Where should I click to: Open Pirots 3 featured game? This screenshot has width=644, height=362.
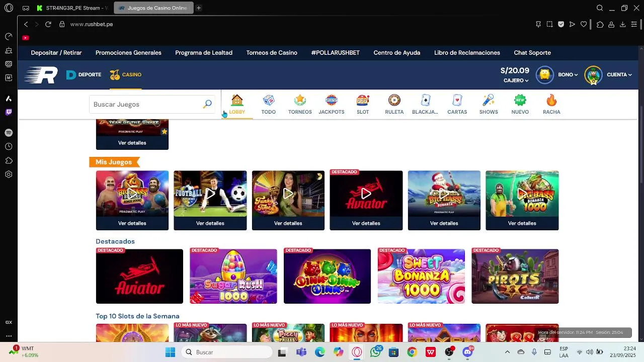(515, 277)
